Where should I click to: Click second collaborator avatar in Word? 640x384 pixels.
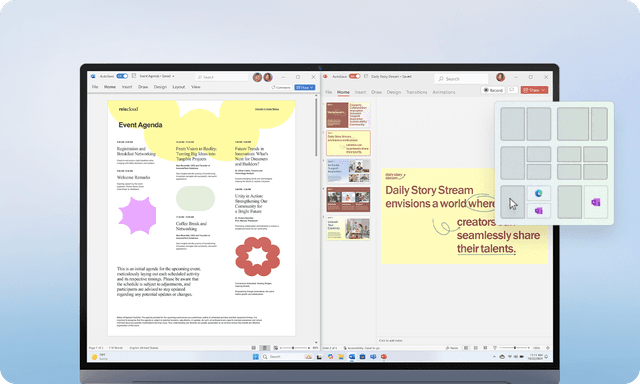pos(268,77)
